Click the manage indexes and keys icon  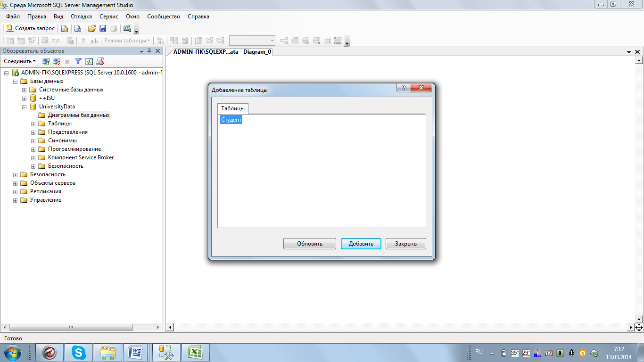pyautogui.click(x=295, y=41)
